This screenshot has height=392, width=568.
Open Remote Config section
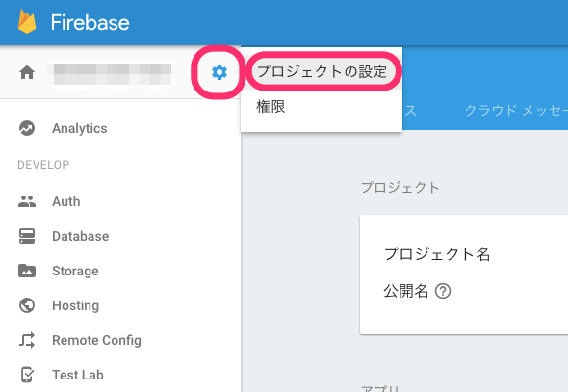tap(96, 341)
